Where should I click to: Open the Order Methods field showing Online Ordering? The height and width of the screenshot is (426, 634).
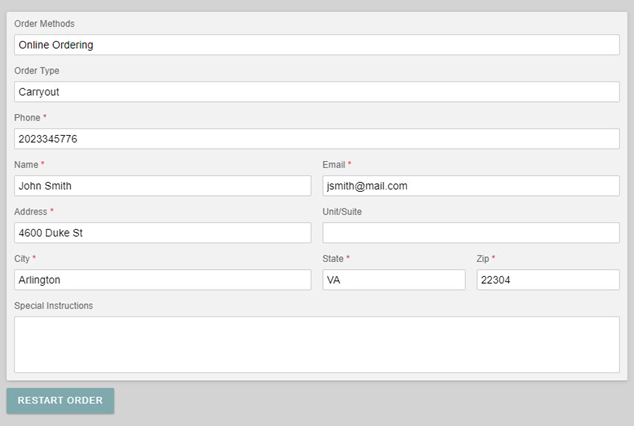pos(316,45)
